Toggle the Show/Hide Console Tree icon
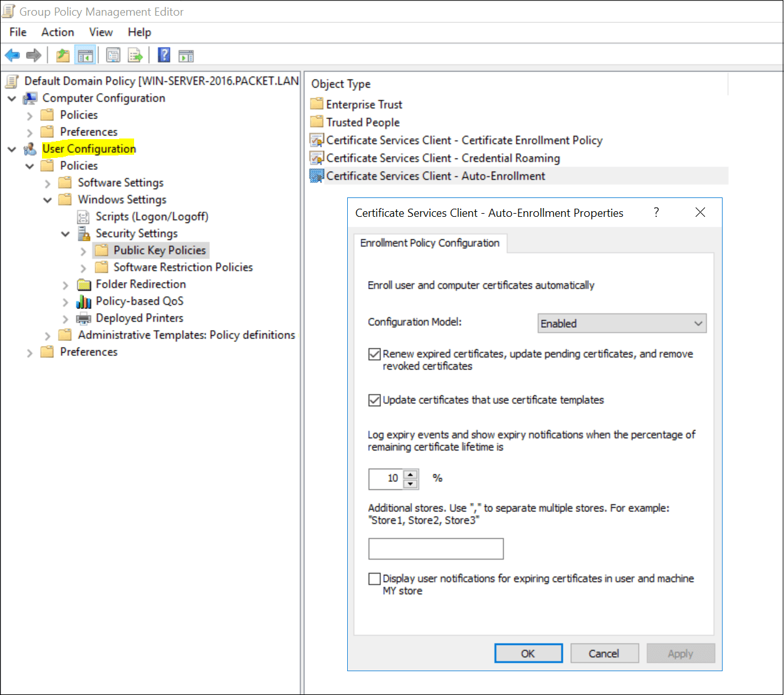Image resolution: width=784 pixels, height=695 pixels. pyautogui.click(x=86, y=55)
